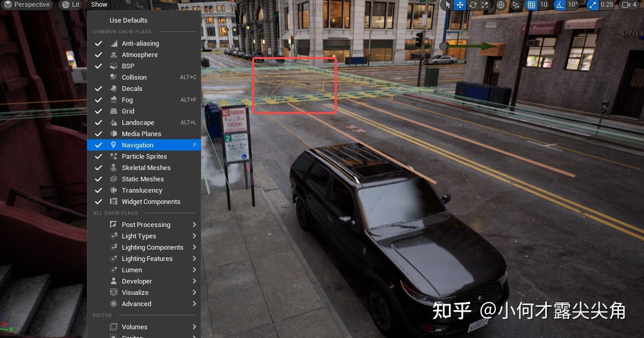644x338 pixels.
Task: Open the Lit view mode menu
Action: [x=70, y=5]
